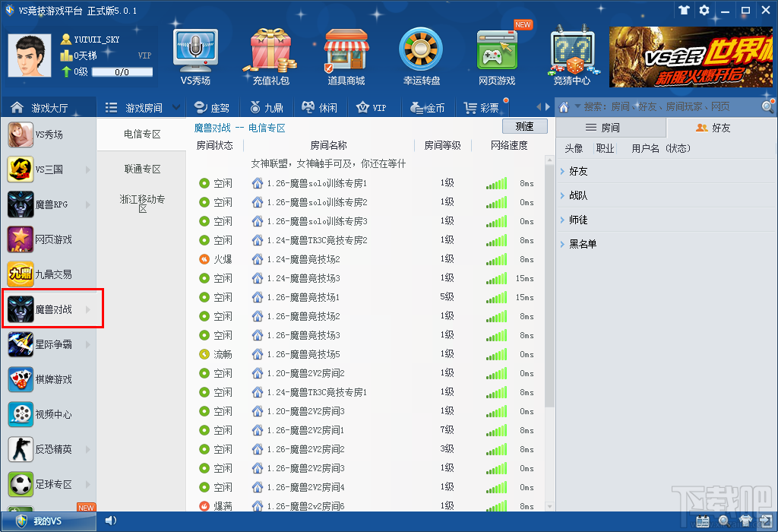This screenshot has width=778, height=532.
Task: Select the VIP tab
Action: 372,107
